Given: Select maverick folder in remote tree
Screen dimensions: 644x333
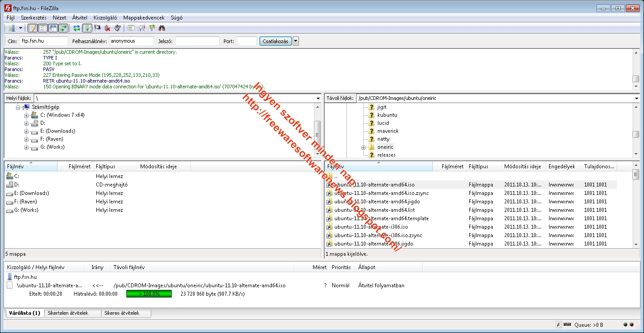Looking at the screenshot, I should [388, 131].
